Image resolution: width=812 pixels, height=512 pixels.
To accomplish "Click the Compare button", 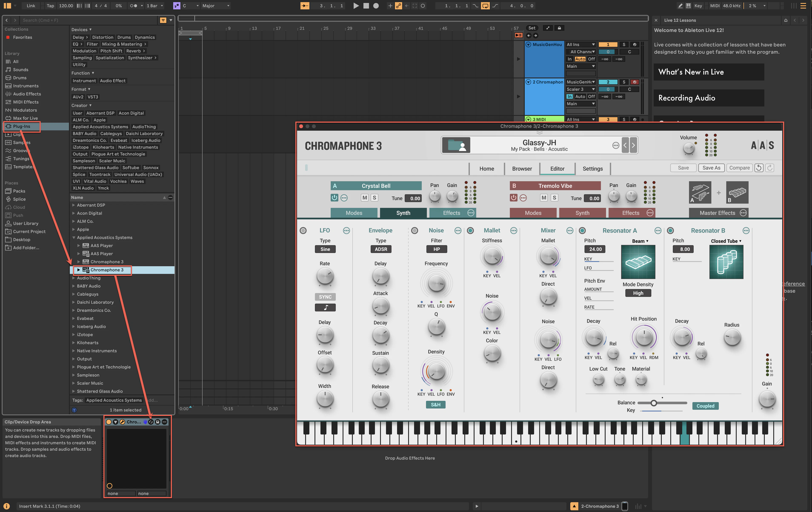I will [739, 168].
